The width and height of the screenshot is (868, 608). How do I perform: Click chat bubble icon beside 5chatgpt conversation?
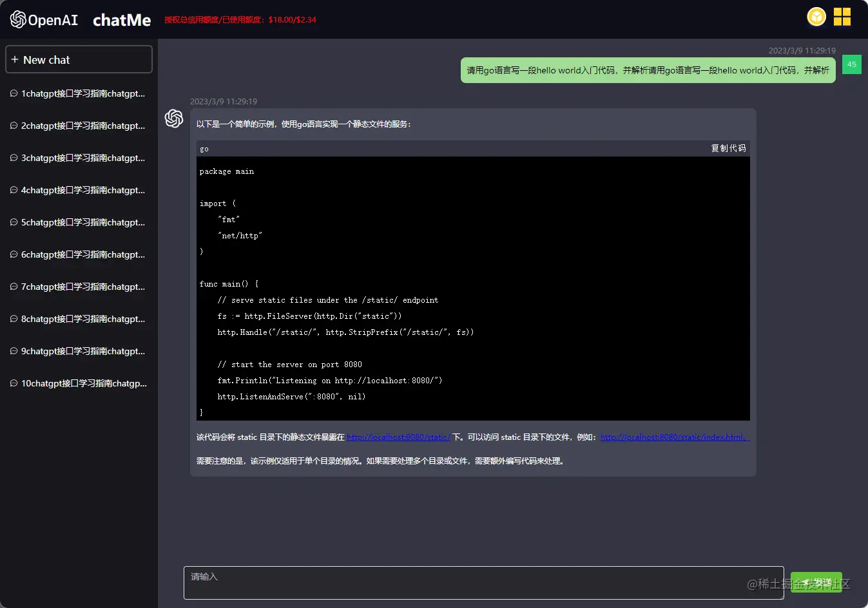(14, 222)
